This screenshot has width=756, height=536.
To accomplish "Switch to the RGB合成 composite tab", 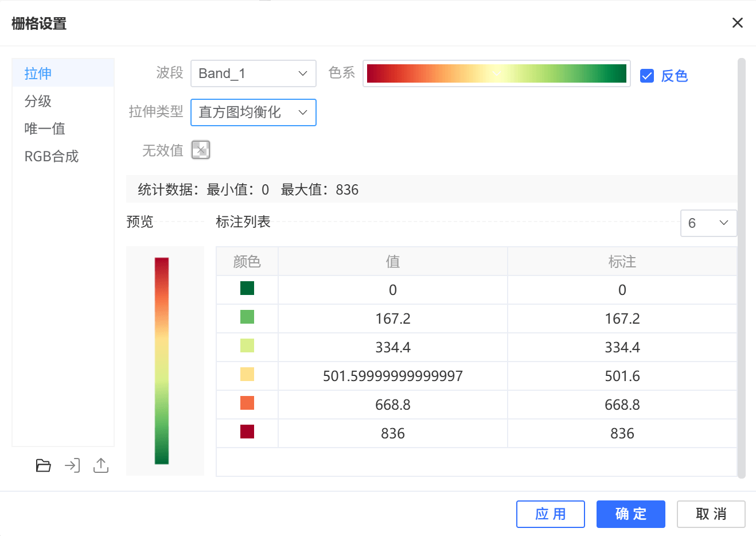I will [x=50, y=156].
